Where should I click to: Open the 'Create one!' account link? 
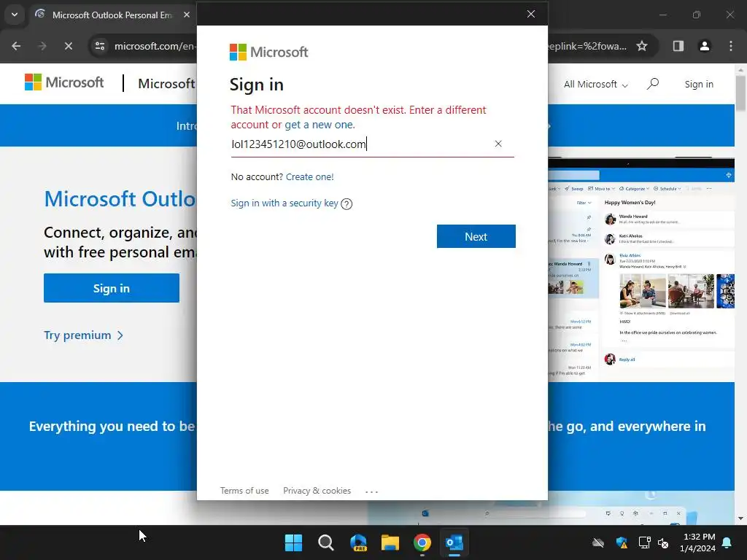coord(309,176)
